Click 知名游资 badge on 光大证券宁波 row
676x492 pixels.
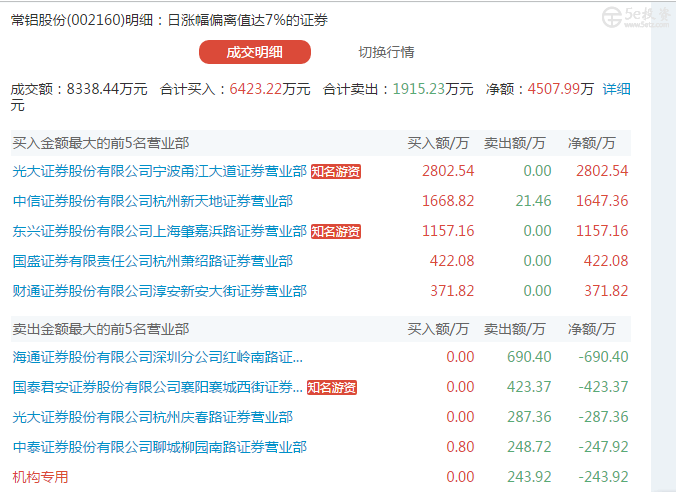335,172
